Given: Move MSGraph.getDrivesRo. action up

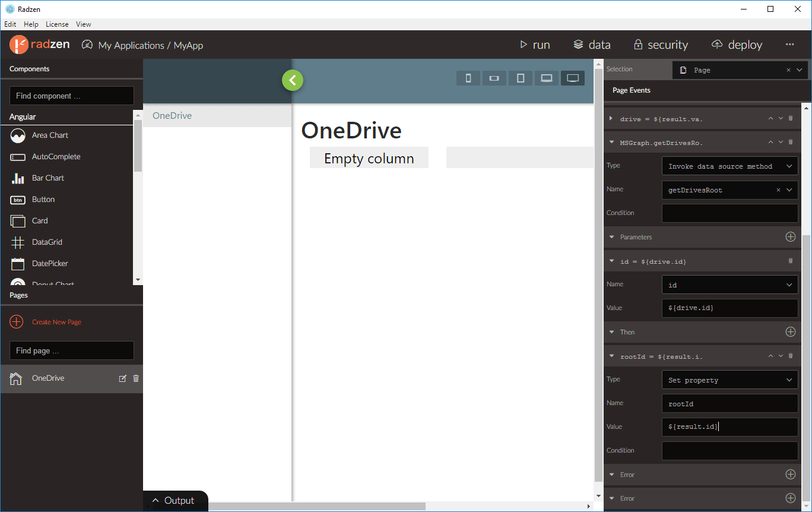Looking at the screenshot, I should click(x=770, y=142).
